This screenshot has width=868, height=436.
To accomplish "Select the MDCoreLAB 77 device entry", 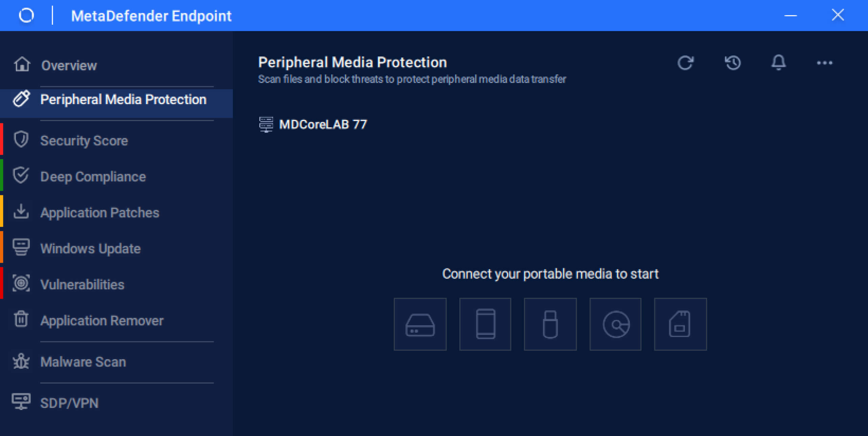I will click(x=323, y=124).
